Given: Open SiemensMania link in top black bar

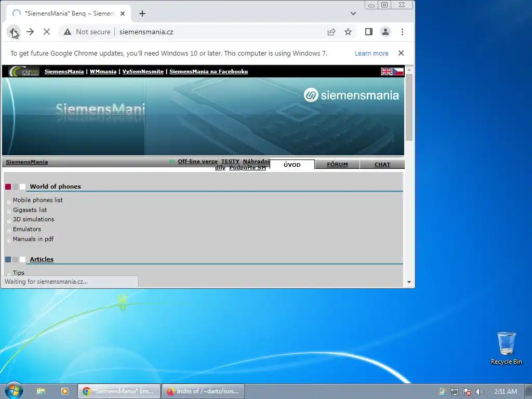Looking at the screenshot, I should (x=64, y=72).
